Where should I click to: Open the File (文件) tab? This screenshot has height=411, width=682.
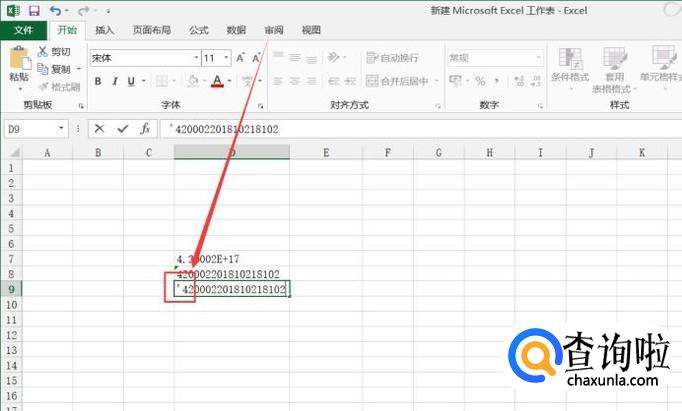coord(23,30)
